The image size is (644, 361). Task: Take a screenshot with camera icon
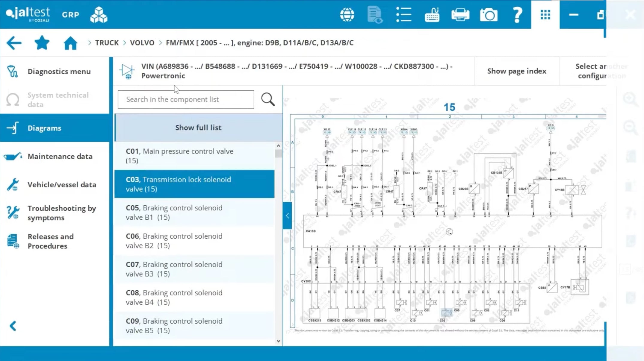click(489, 15)
